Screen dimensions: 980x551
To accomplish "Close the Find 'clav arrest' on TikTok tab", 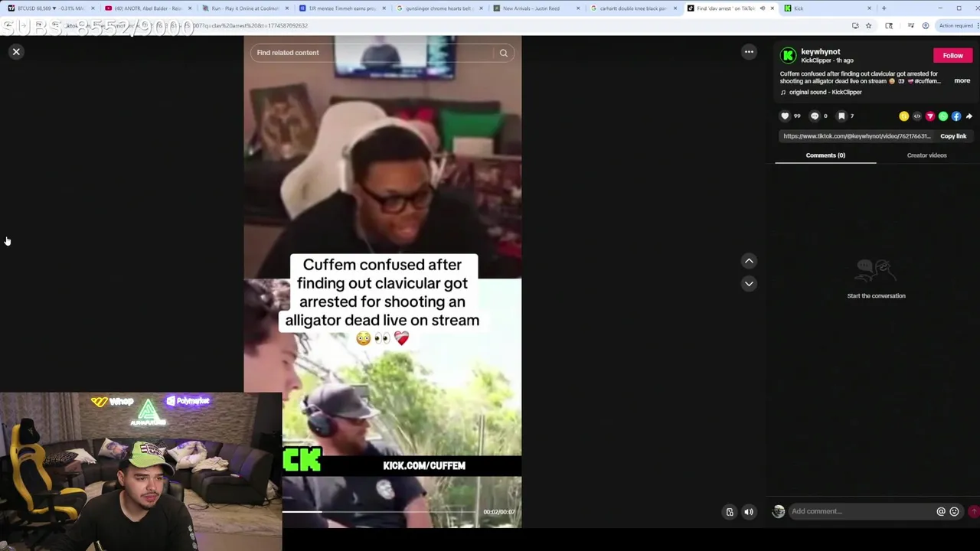I will (772, 8).
